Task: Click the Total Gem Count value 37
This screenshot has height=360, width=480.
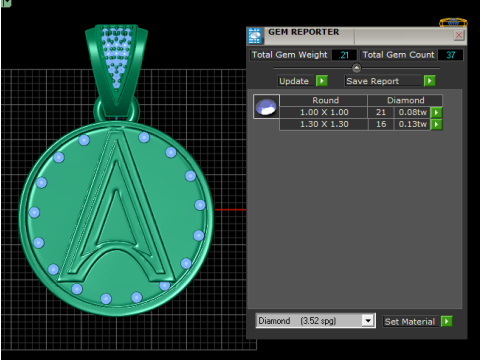Action: (450, 55)
